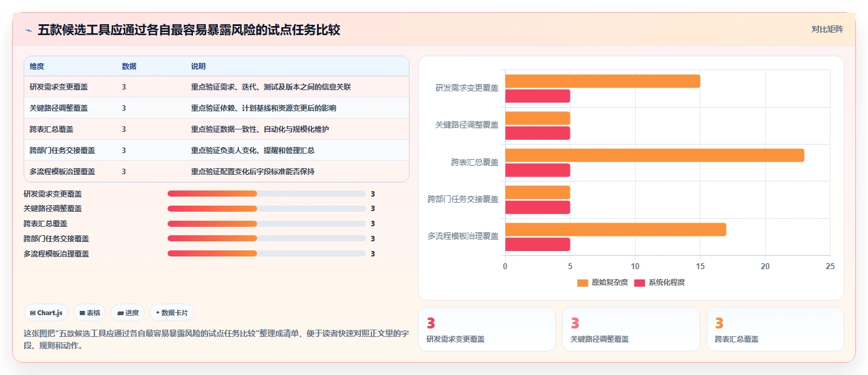
Task: Click the 跨部门任务交接覆盖 progress bar
Action: coord(267,238)
